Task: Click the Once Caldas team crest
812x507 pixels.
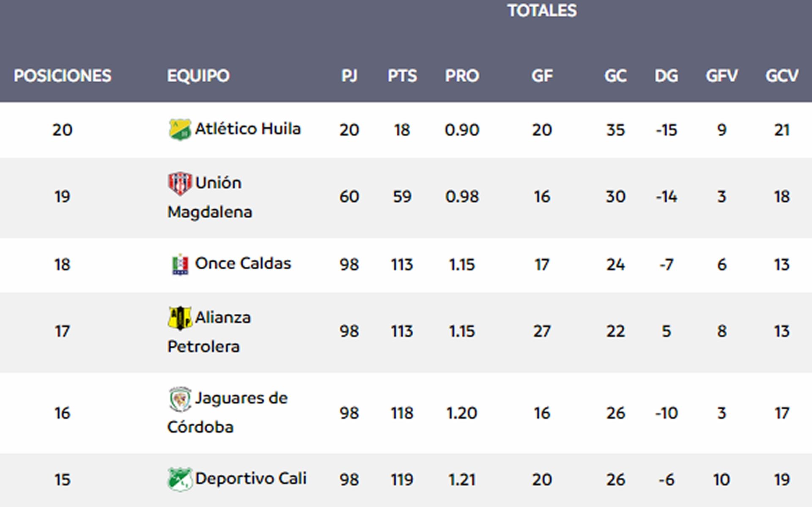Action: (x=180, y=264)
